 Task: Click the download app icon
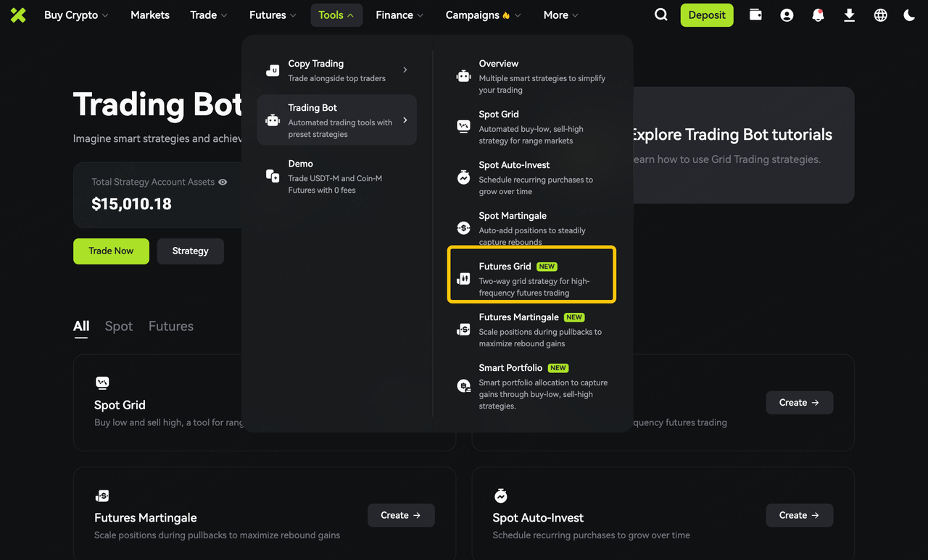[x=849, y=14]
